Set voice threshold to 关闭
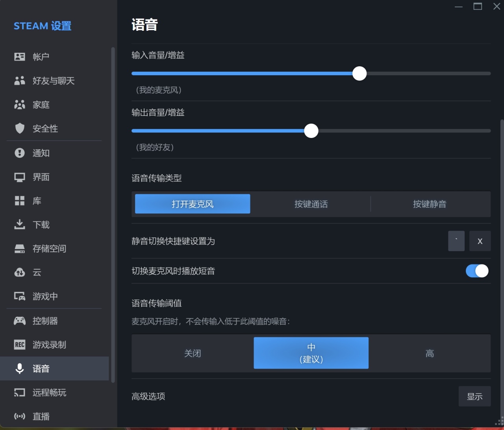Image resolution: width=504 pixels, height=430 pixels. click(193, 353)
